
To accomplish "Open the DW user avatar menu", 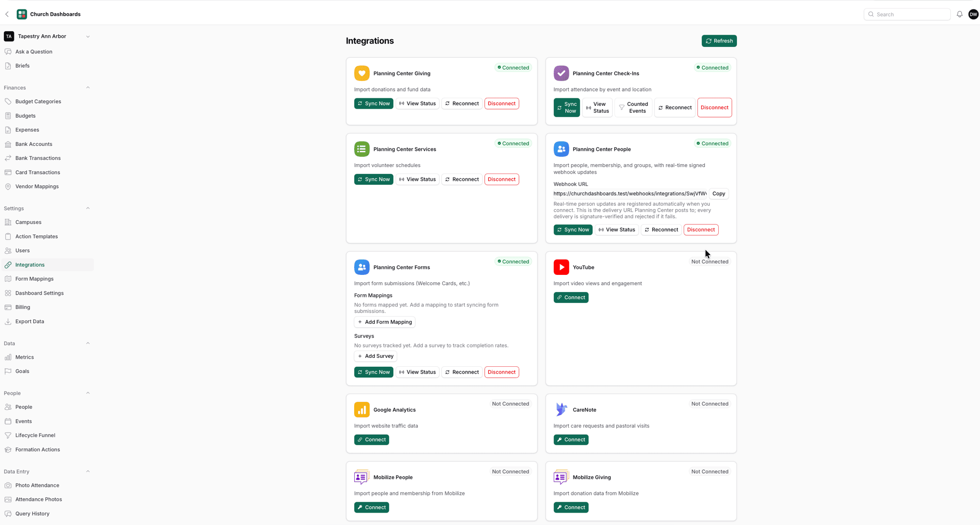I will [973, 14].
